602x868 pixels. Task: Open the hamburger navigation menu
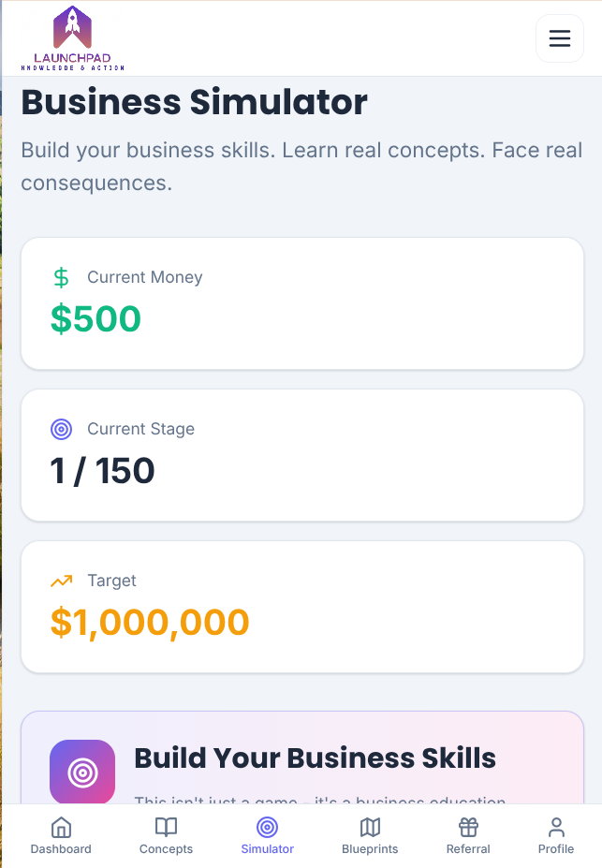coord(559,38)
